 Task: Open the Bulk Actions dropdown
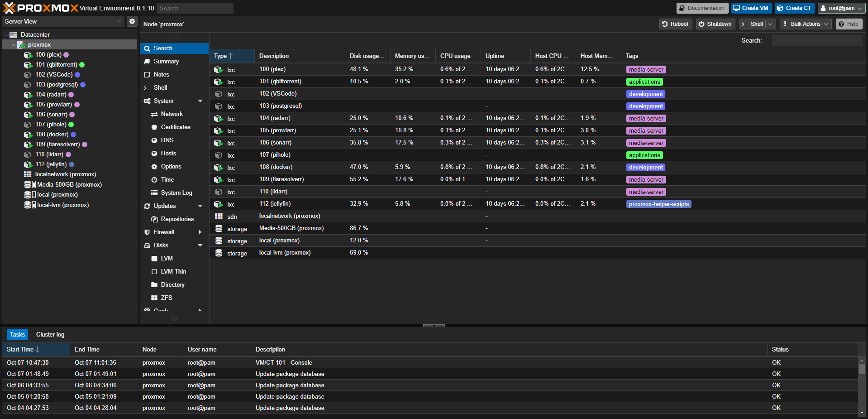point(806,24)
